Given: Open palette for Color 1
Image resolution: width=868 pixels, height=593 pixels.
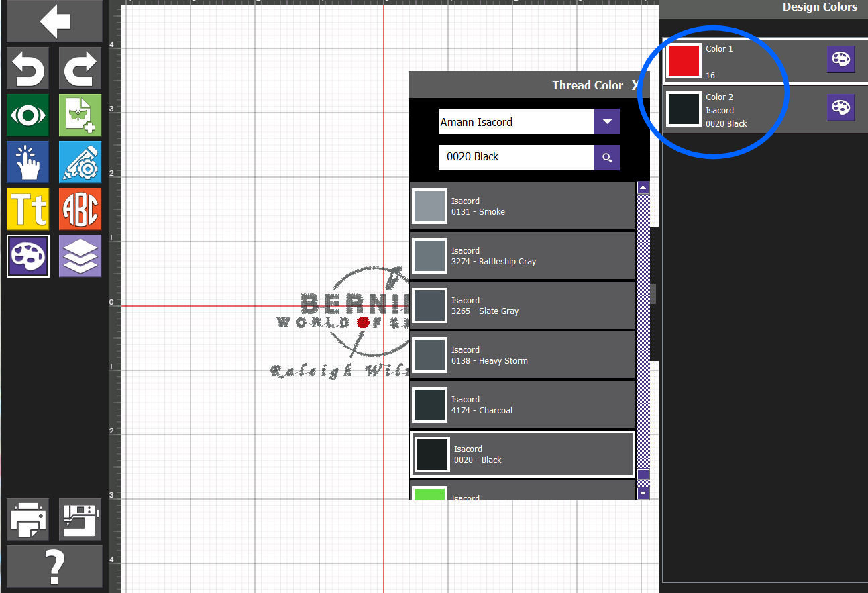Looking at the screenshot, I should point(840,60).
